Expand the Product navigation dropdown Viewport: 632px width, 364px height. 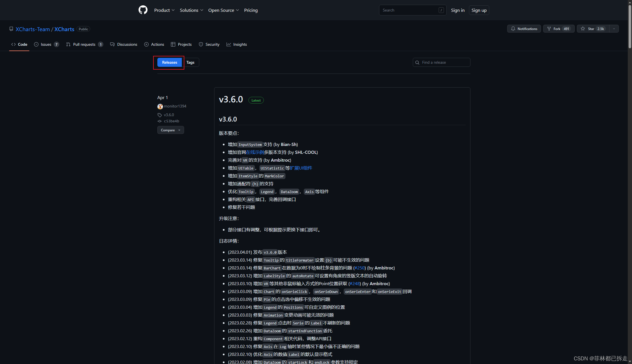coord(164,10)
